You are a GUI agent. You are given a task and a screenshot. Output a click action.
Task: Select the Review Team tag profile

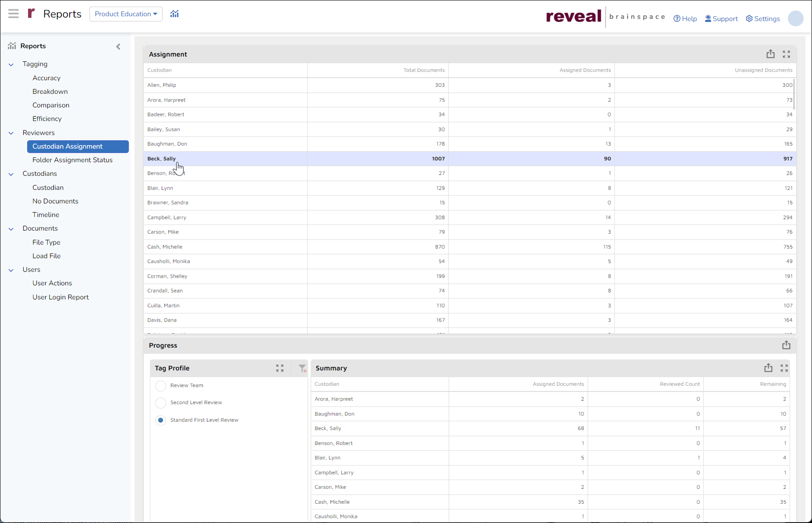(x=161, y=386)
